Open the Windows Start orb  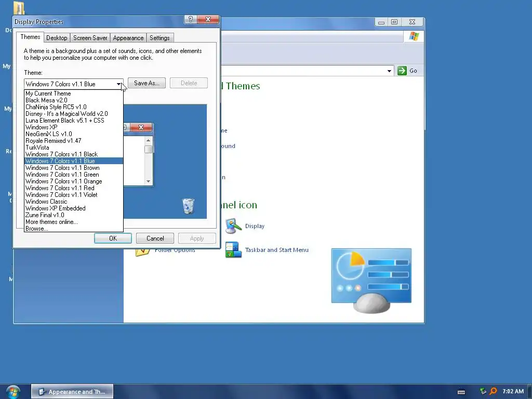(x=13, y=392)
